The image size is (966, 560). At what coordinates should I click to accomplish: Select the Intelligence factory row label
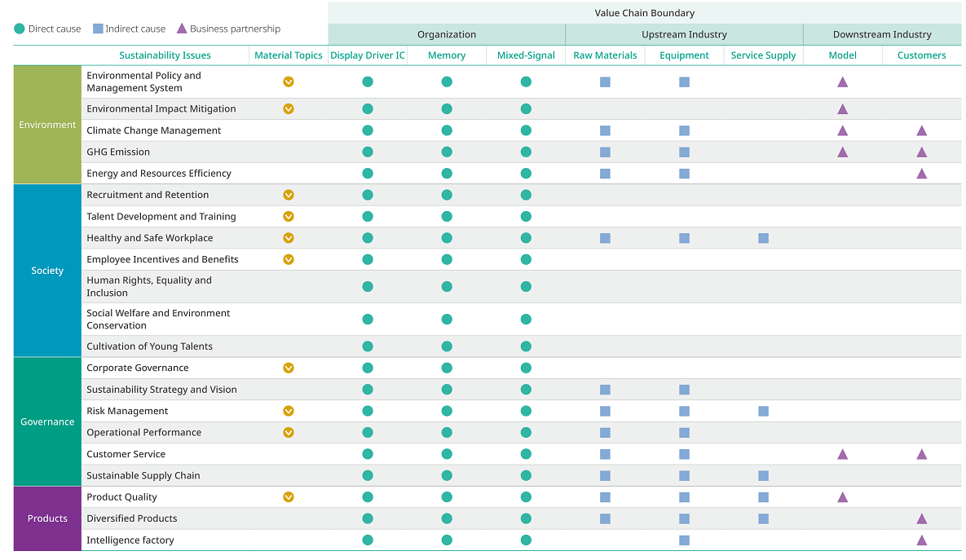[x=130, y=540]
